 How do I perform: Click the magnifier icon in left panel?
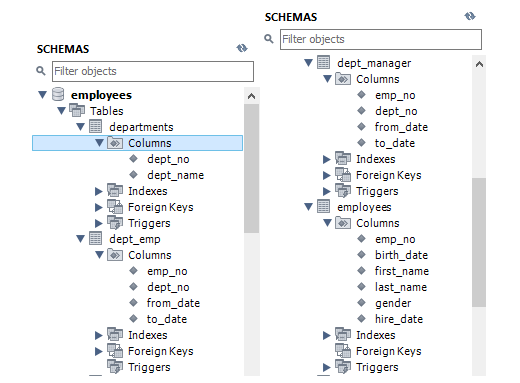(41, 71)
